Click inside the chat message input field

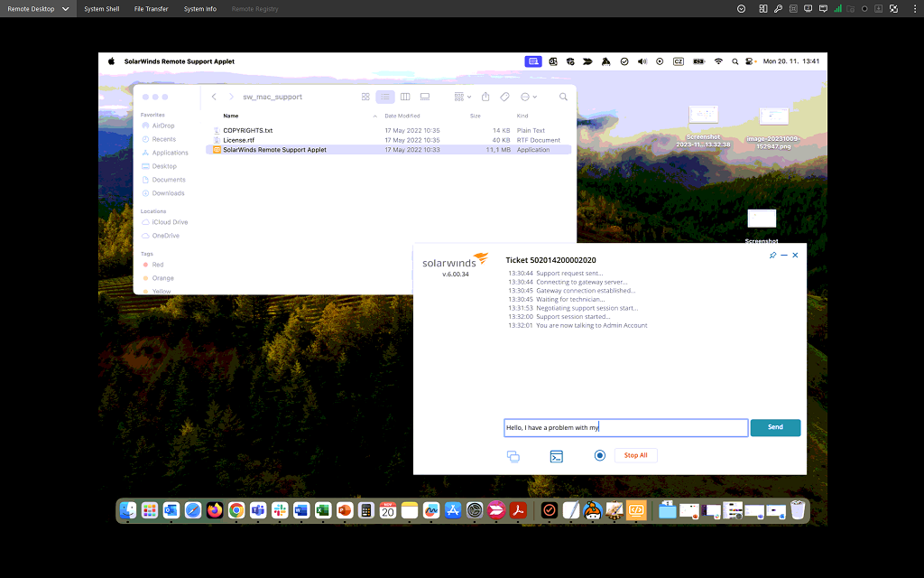625,427
